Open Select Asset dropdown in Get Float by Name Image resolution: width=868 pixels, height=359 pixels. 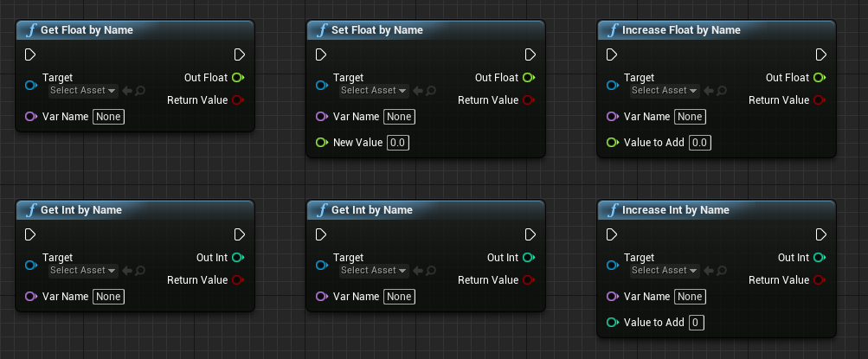(x=83, y=90)
